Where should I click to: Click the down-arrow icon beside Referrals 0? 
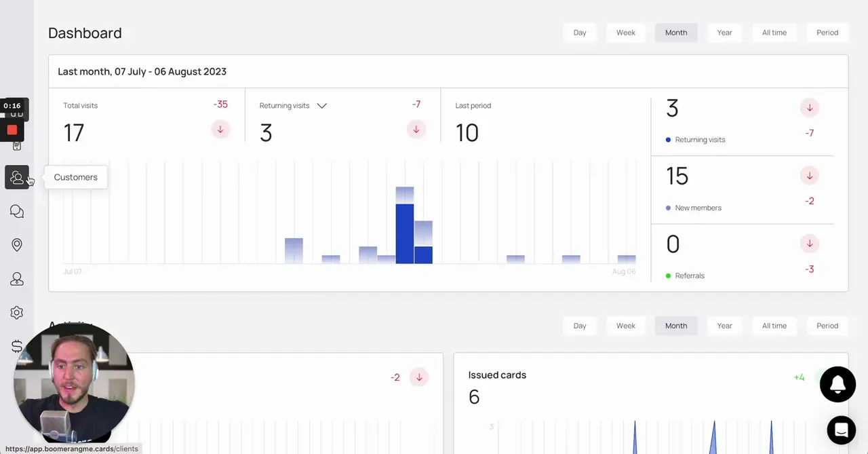pyautogui.click(x=809, y=244)
